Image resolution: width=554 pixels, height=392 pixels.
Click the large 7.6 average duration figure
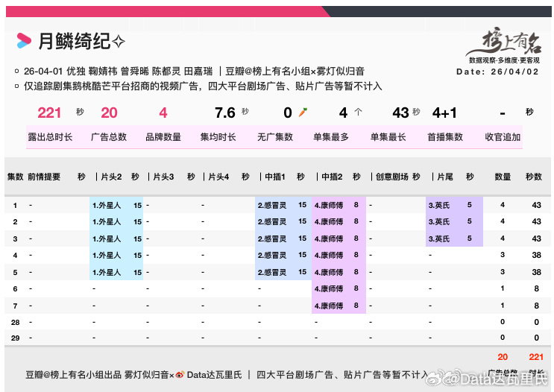(224, 113)
